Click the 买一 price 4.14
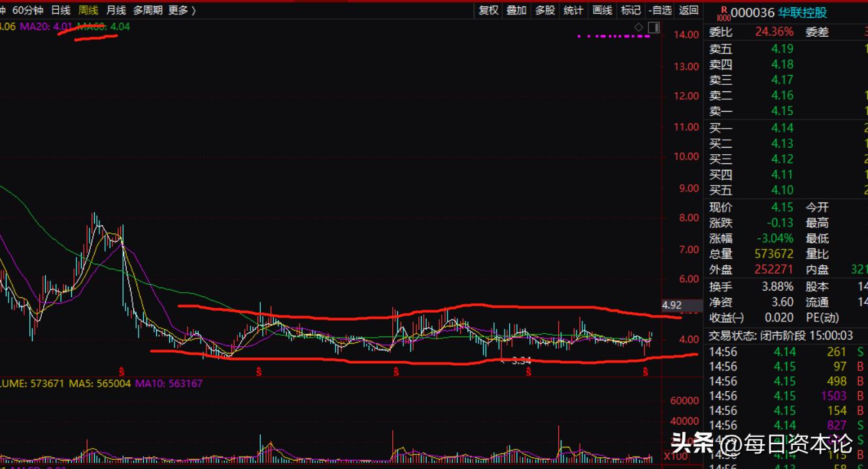 pyautogui.click(x=782, y=127)
